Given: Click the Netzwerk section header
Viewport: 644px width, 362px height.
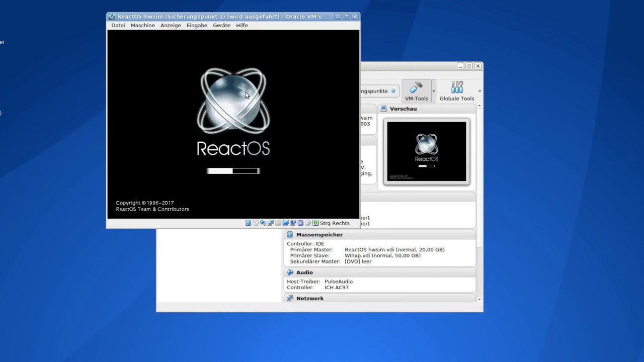Looking at the screenshot, I should (380, 298).
